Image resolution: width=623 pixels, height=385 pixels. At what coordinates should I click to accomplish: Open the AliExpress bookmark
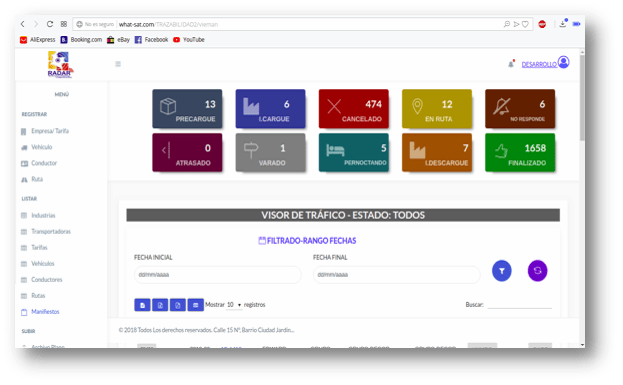tap(38, 40)
